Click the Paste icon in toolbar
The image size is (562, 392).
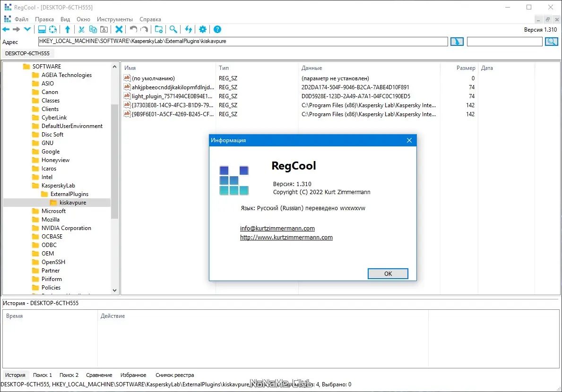[x=104, y=29]
